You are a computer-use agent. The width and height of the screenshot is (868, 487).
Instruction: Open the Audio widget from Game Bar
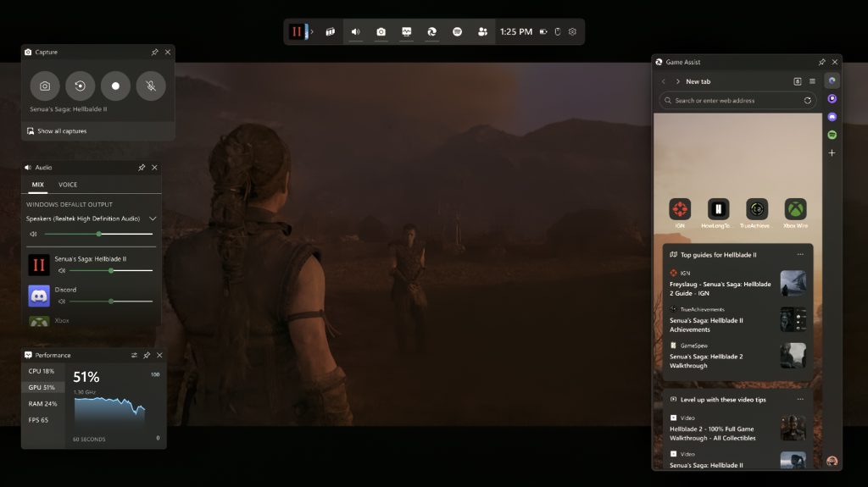tap(355, 31)
